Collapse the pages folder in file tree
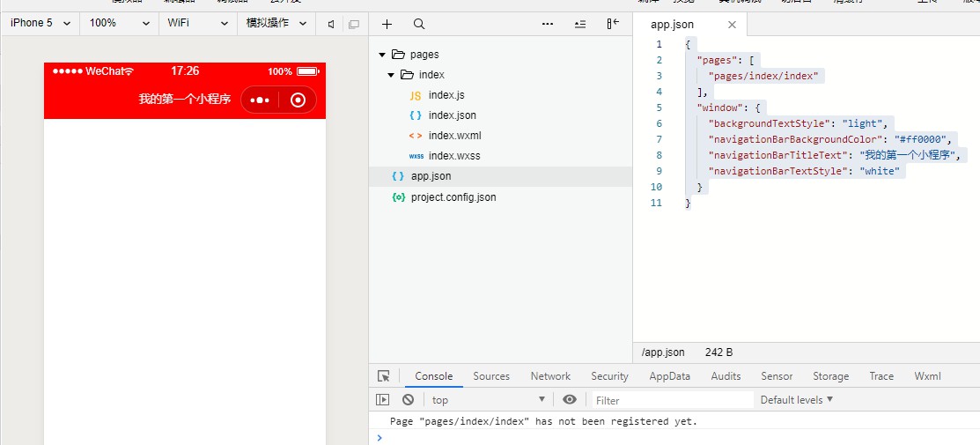This screenshot has height=445, width=980. [382, 55]
